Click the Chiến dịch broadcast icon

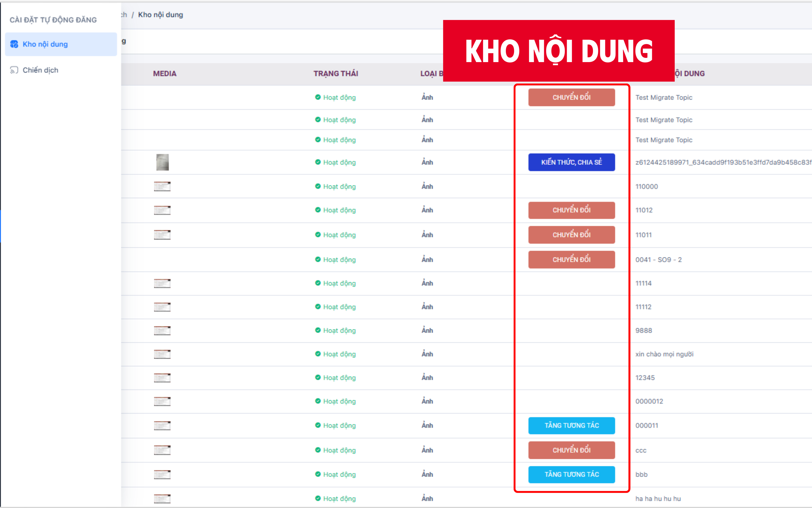pyautogui.click(x=14, y=70)
